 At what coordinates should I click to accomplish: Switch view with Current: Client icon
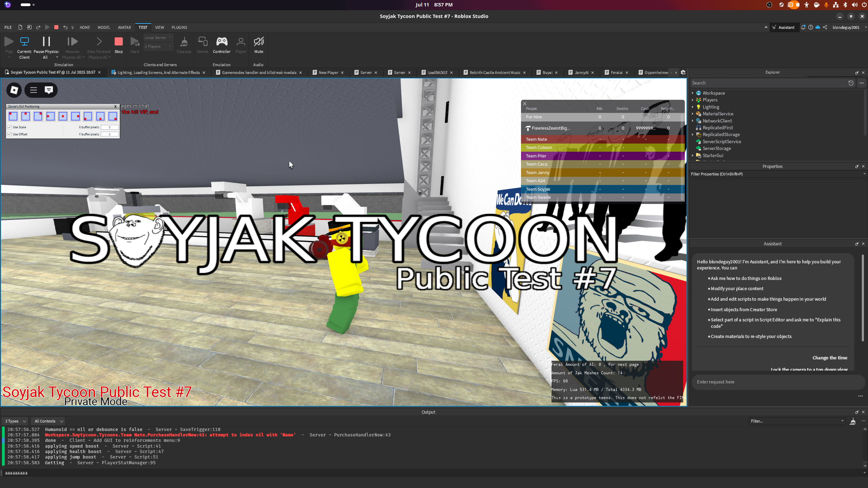[x=24, y=41]
